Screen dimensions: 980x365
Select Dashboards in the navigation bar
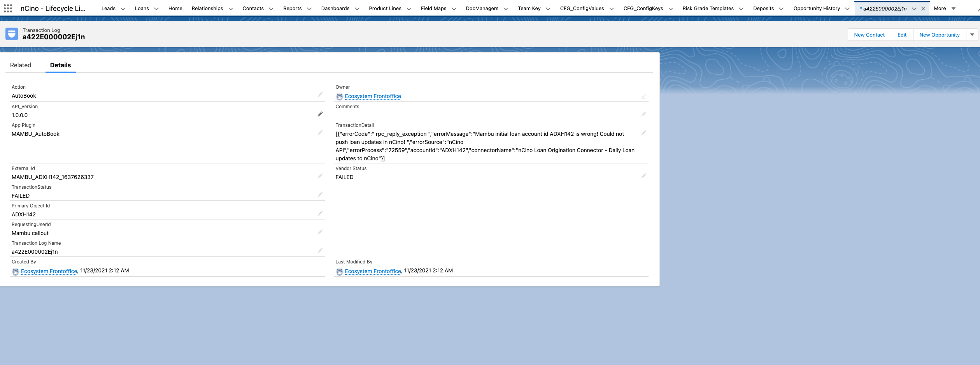[335, 8]
